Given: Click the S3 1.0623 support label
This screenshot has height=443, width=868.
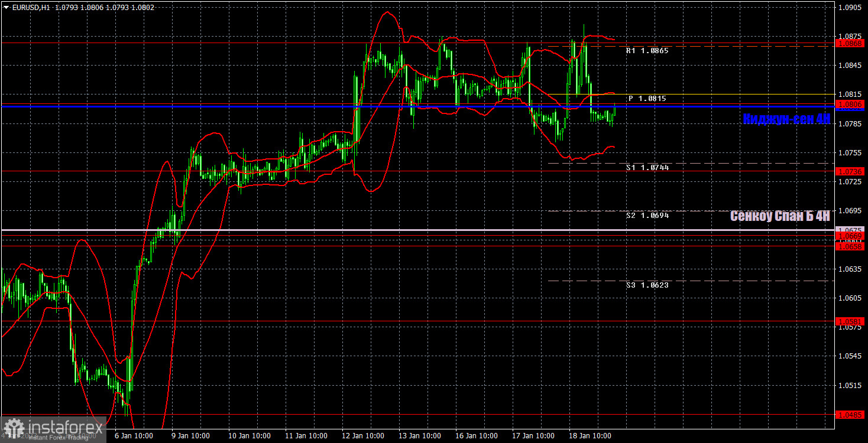Looking at the screenshot, I should point(647,285).
